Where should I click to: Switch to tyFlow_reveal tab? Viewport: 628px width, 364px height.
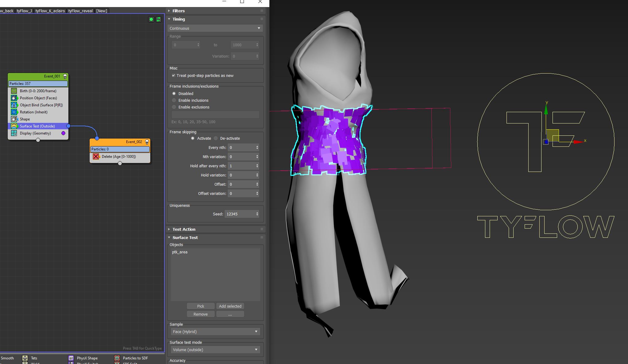coord(80,11)
